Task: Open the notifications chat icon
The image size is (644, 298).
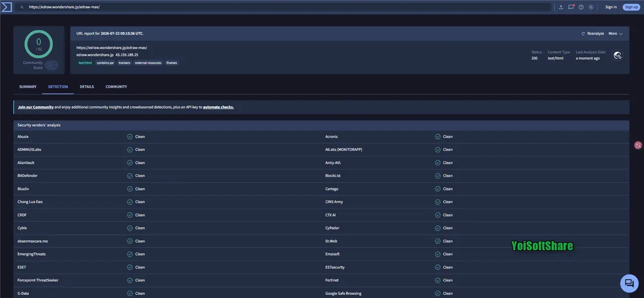Action: click(571, 7)
